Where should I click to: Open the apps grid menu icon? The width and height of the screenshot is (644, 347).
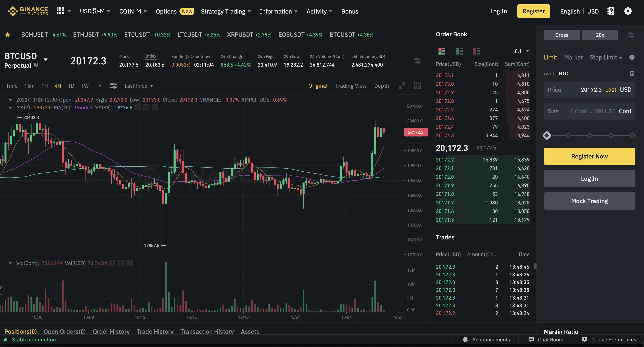coord(60,11)
